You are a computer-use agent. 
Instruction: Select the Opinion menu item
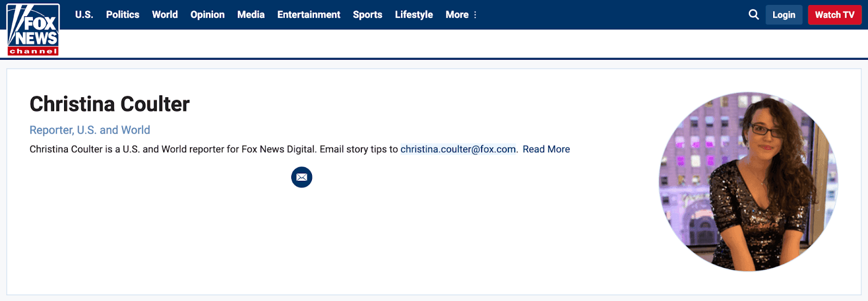(x=207, y=15)
